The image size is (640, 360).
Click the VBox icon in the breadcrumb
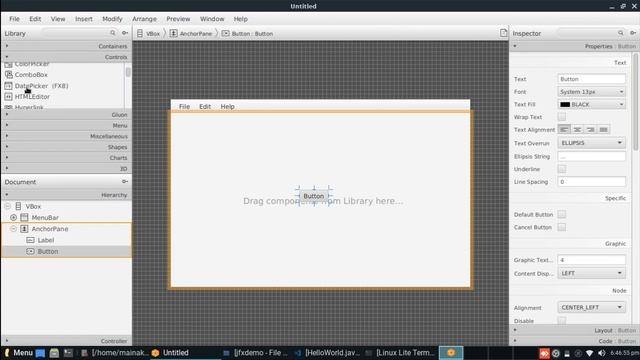[x=140, y=33]
